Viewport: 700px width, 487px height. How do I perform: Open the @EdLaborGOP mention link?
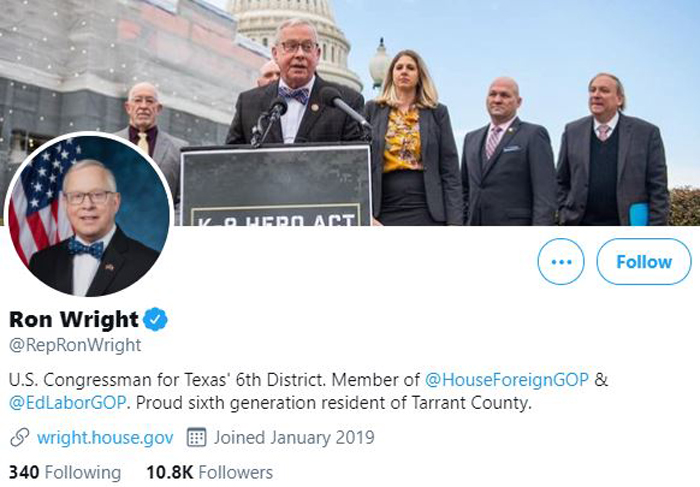pos(68,403)
